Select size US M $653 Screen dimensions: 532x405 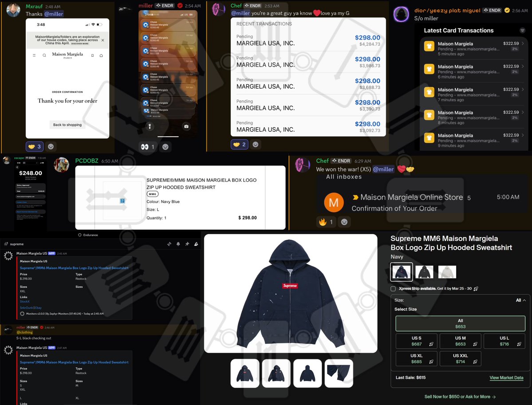pyautogui.click(x=461, y=341)
